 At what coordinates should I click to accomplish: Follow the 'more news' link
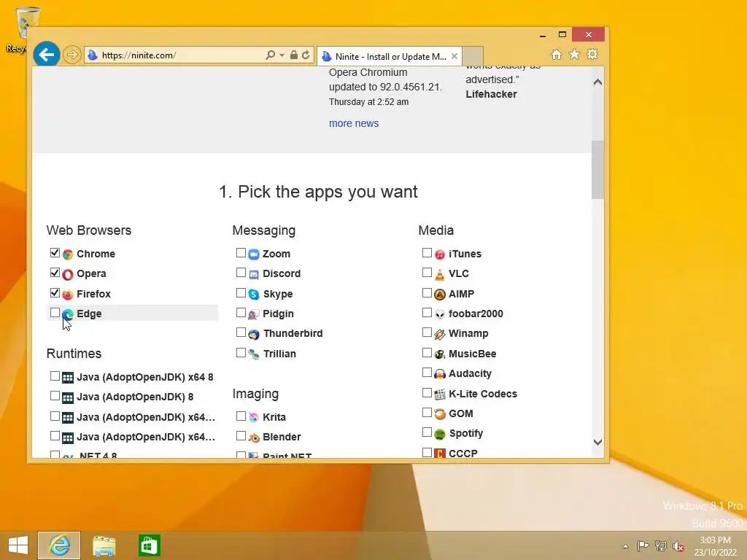coord(354,123)
